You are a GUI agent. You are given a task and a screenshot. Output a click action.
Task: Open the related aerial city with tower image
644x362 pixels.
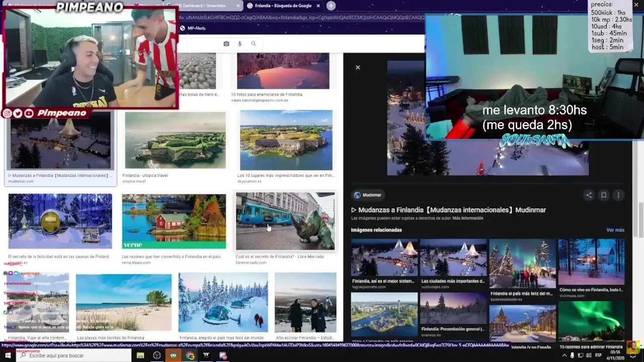[x=384, y=314]
